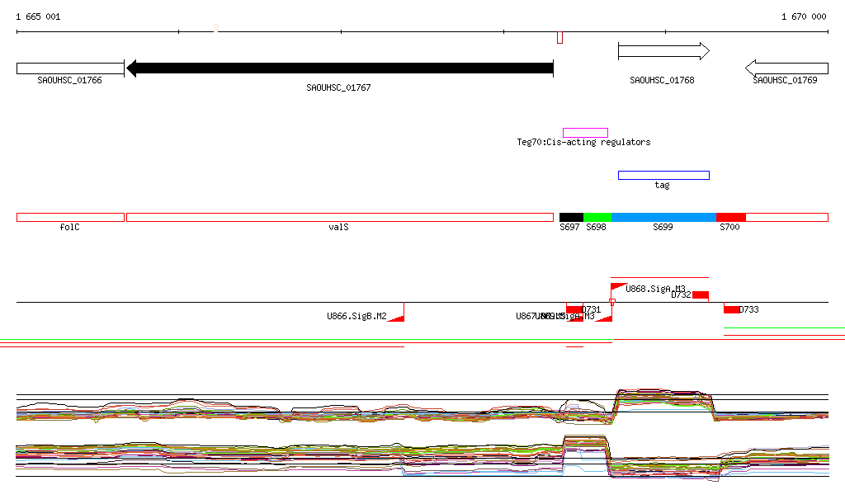
Task: Select the blue tag annotation box
Action: [663, 175]
